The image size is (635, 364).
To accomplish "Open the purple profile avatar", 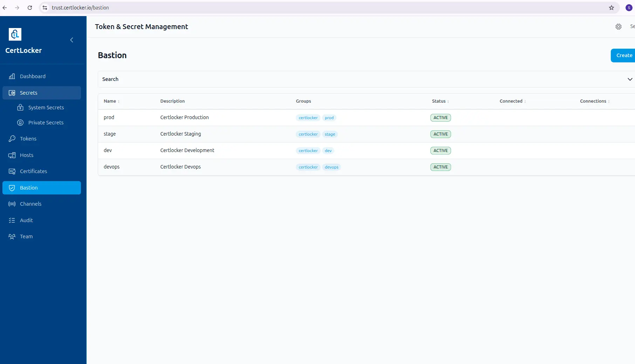I will (x=629, y=8).
